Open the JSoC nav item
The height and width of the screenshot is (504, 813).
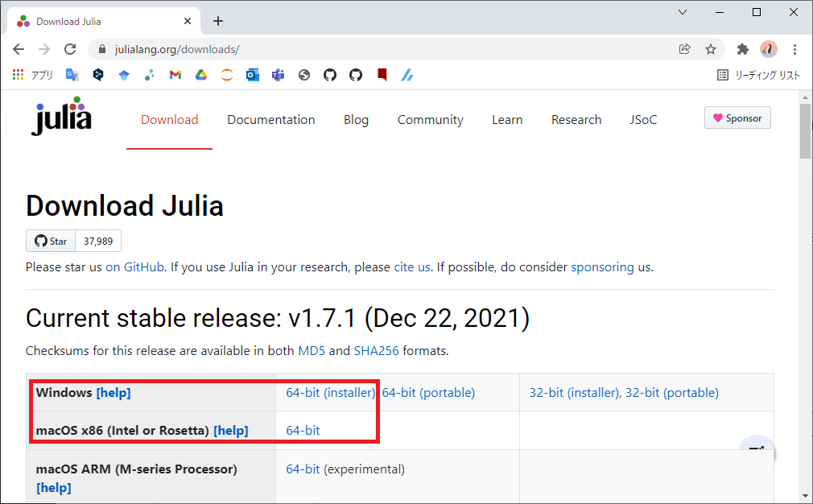click(x=643, y=120)
